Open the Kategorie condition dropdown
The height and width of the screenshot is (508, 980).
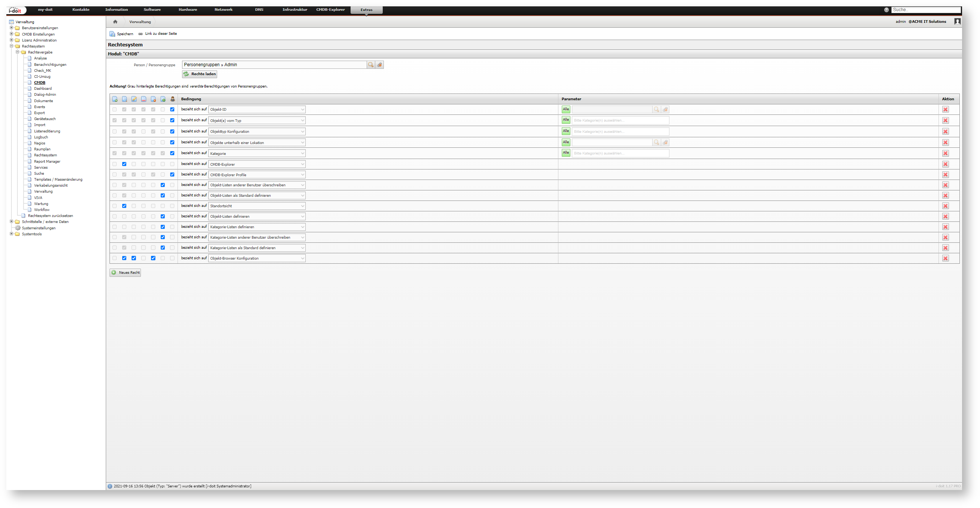click(257, 153)
